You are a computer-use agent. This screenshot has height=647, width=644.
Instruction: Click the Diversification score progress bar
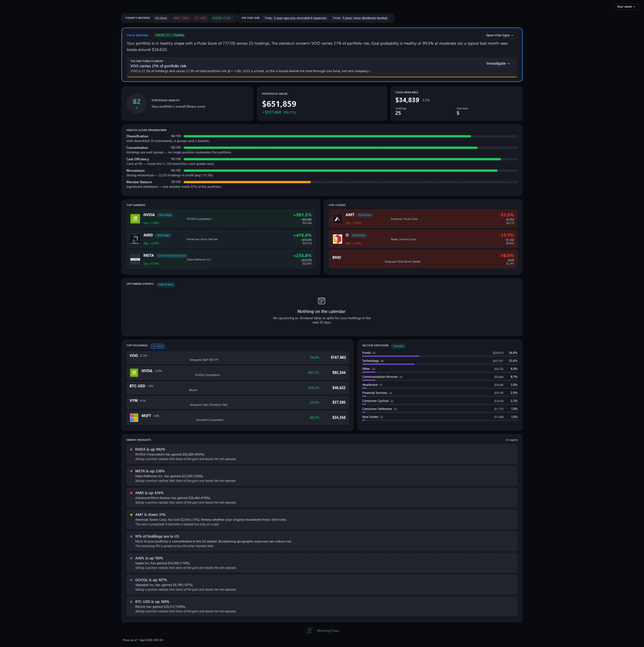coord(350,136)
